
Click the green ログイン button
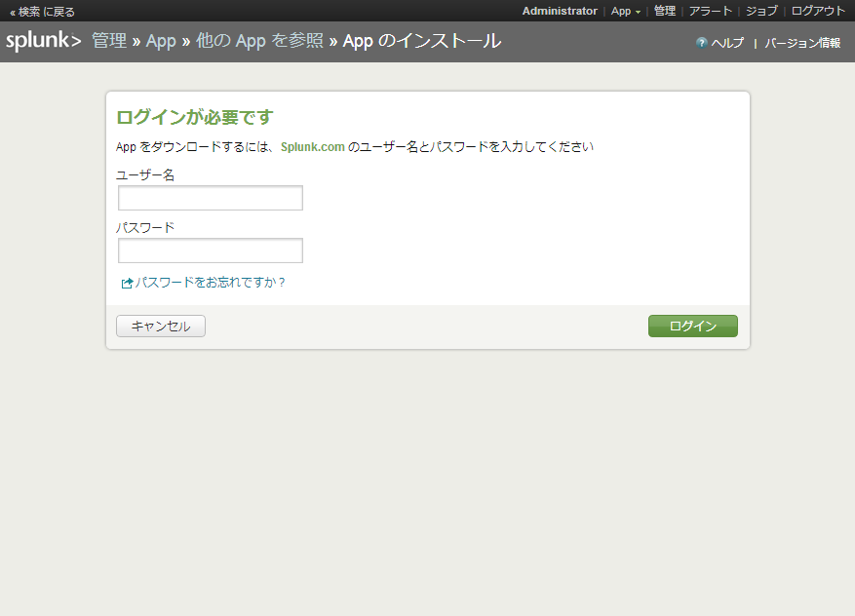click(692, 326)
